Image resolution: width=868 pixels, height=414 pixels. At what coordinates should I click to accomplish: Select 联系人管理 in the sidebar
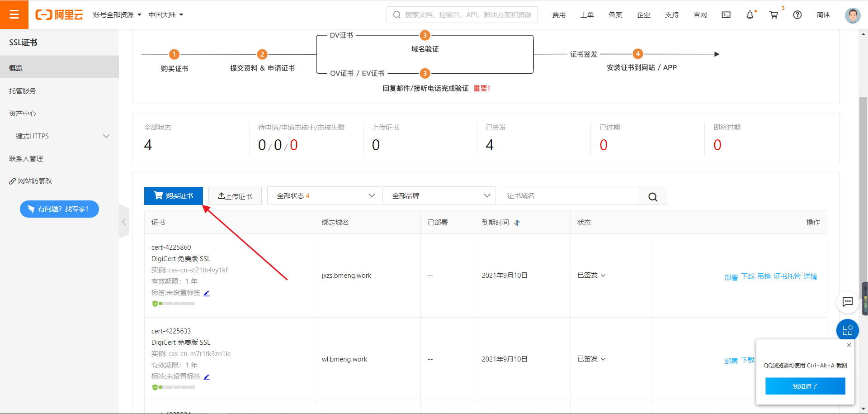[x=26, y=159]
